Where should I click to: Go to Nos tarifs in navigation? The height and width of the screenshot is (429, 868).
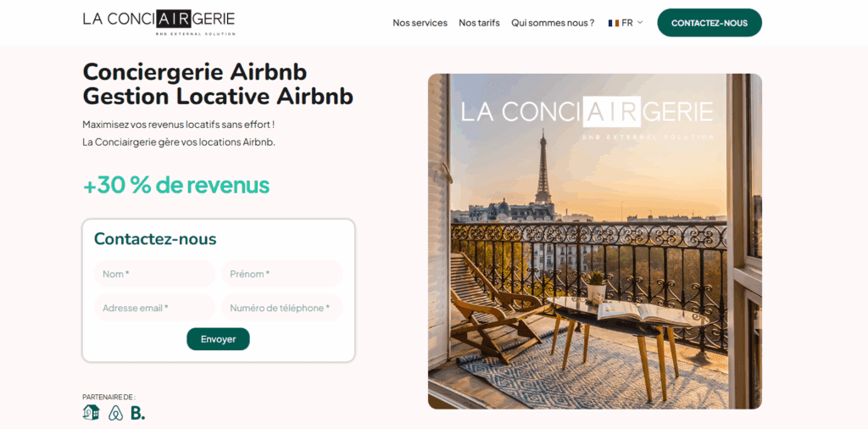pyautogui.click(x=480, y=23)
